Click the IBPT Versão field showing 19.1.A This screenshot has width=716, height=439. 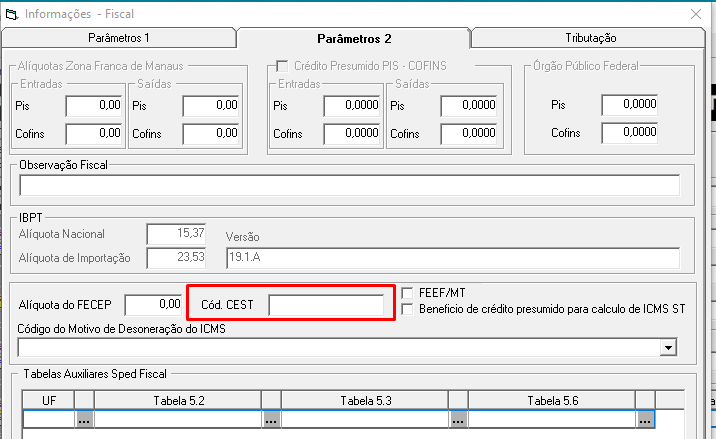[453, 258]
